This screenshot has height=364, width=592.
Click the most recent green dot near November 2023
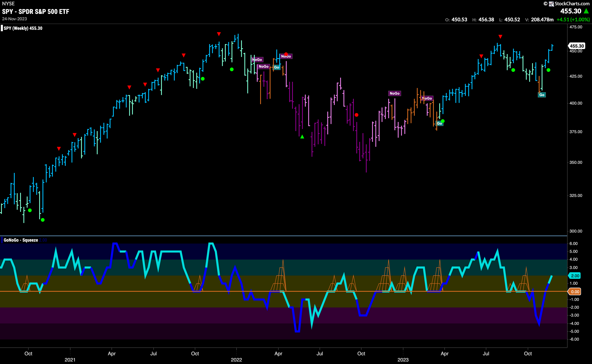pyautogui.click(x=548, y=70)
